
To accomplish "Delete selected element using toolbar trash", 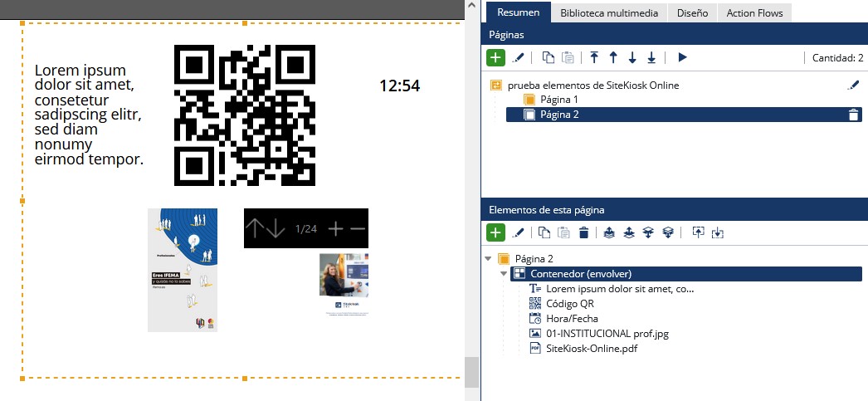I will [x=583, y=233].
